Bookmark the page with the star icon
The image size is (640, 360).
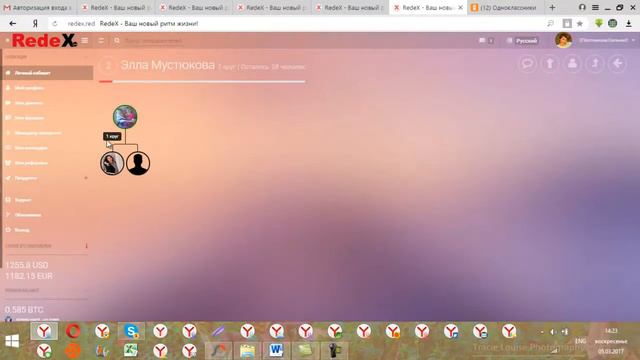coord(580,24)
